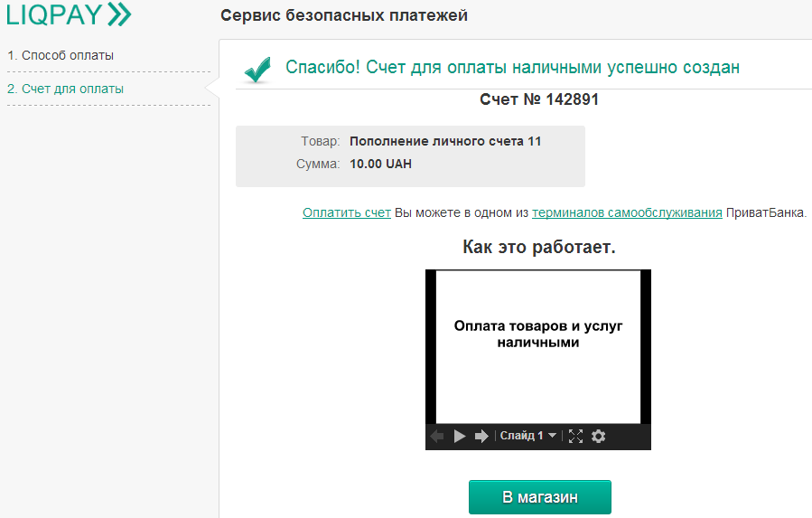Enter fullscreen mode for the slideshow
This screenshot has height=518, width=812.
pyautogui.click(x=576, y=436)
